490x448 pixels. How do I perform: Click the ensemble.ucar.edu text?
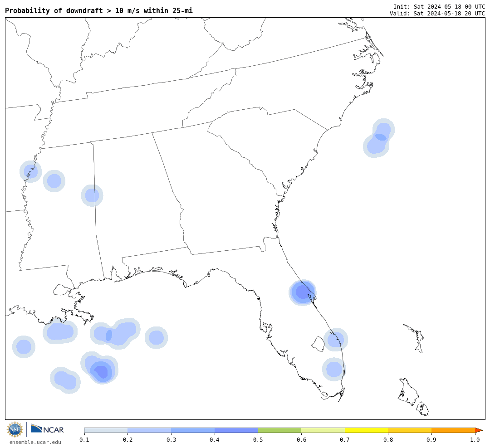35,442
